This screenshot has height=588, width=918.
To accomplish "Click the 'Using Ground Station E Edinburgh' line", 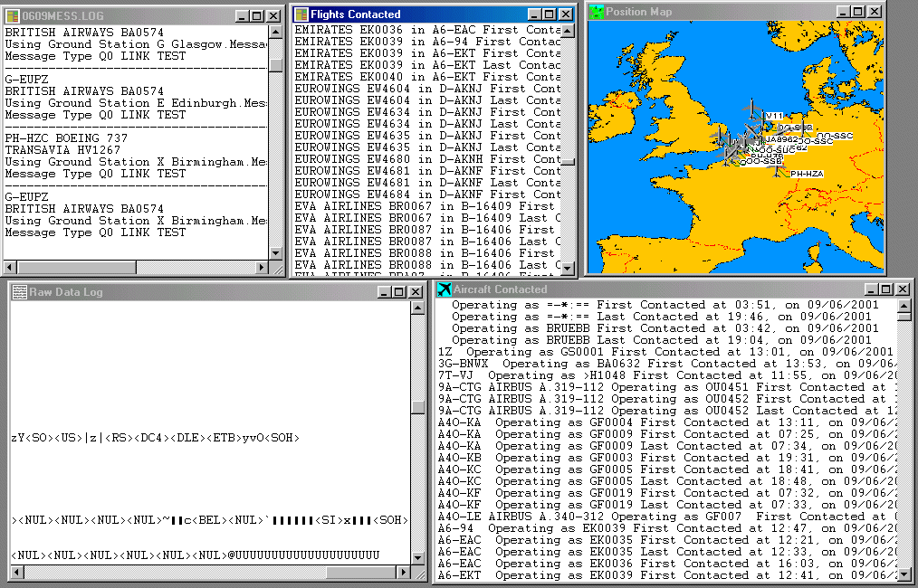I will [x=136, y=103].
